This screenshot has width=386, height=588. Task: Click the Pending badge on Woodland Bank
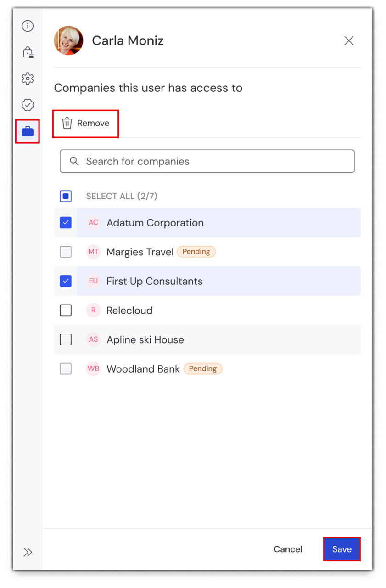point(202,368)
